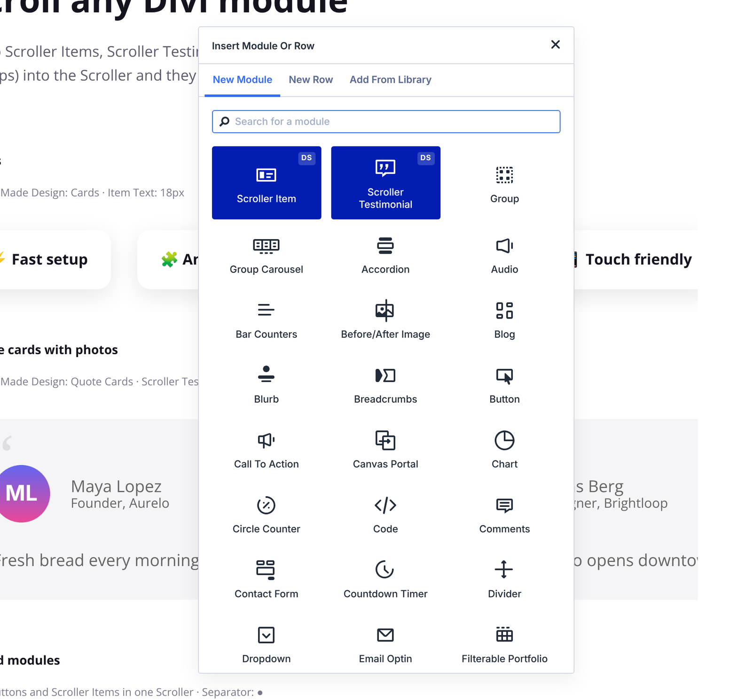Add the Comments module

pos(504,515)
